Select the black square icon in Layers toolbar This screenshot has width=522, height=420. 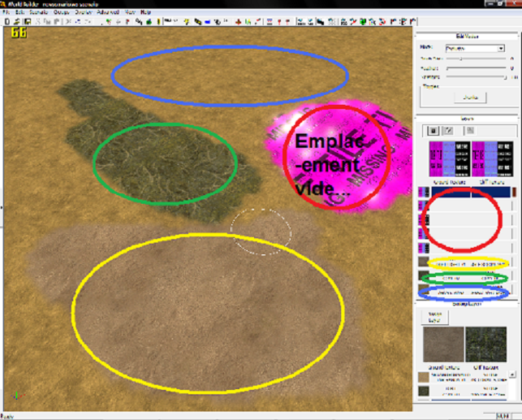(x=433, y=131)
